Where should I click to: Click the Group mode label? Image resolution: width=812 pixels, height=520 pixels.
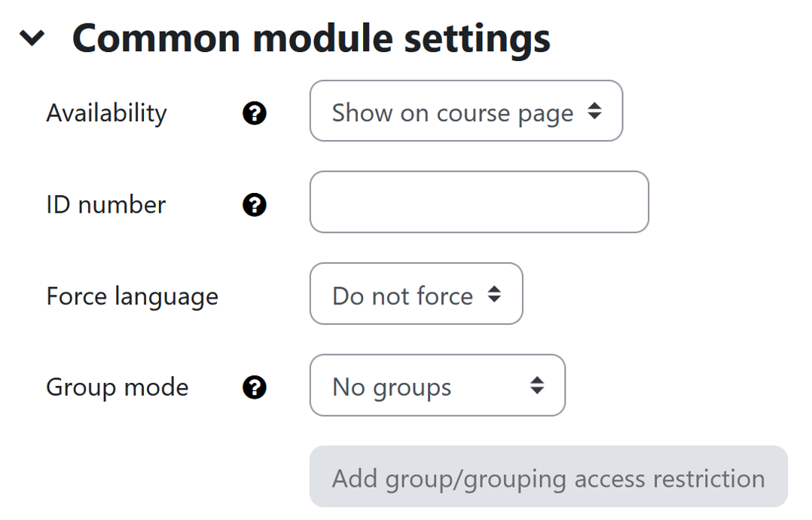pos(117,387)
